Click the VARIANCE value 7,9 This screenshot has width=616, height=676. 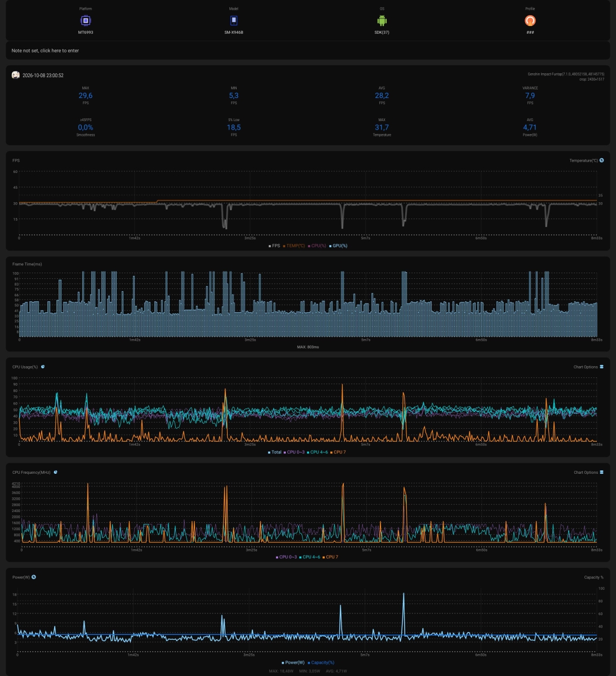(530, 96)
